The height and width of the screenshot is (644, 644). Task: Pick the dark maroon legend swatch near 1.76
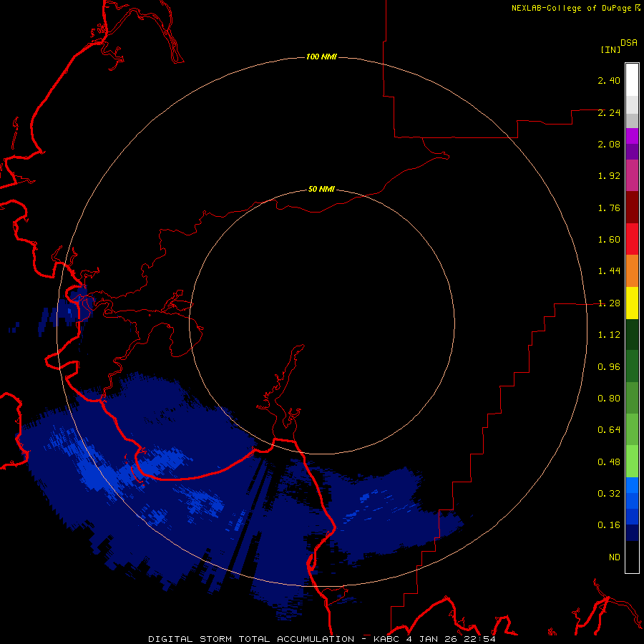pos(632,208)
